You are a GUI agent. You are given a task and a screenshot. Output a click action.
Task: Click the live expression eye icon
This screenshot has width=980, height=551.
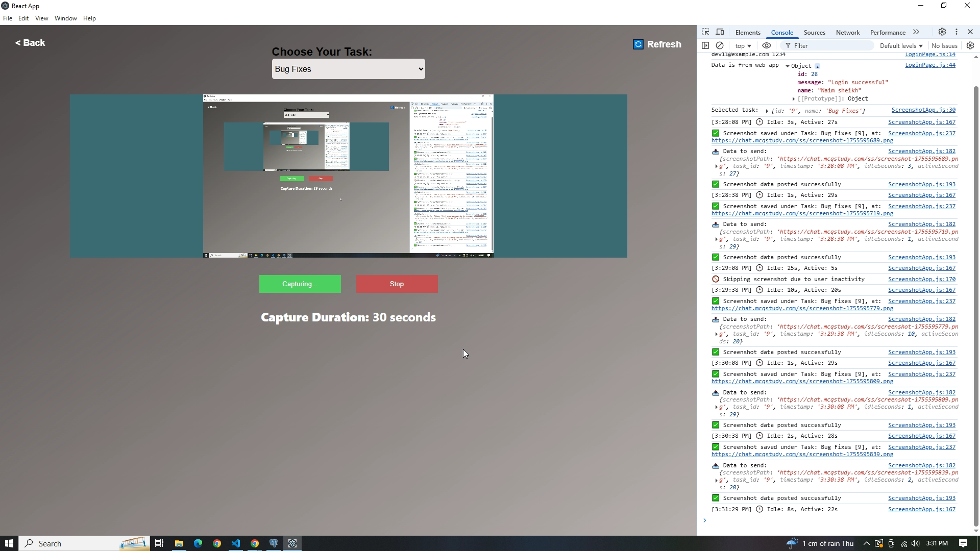766,45
